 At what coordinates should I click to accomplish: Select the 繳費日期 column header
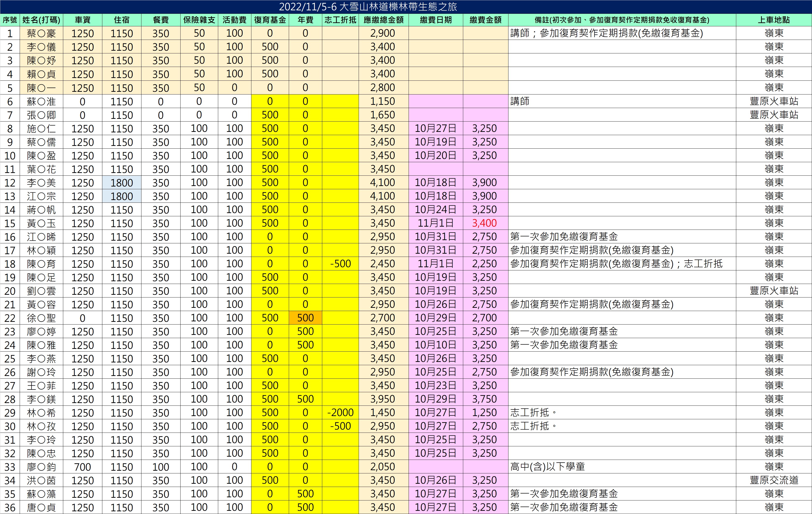point(435,20)
